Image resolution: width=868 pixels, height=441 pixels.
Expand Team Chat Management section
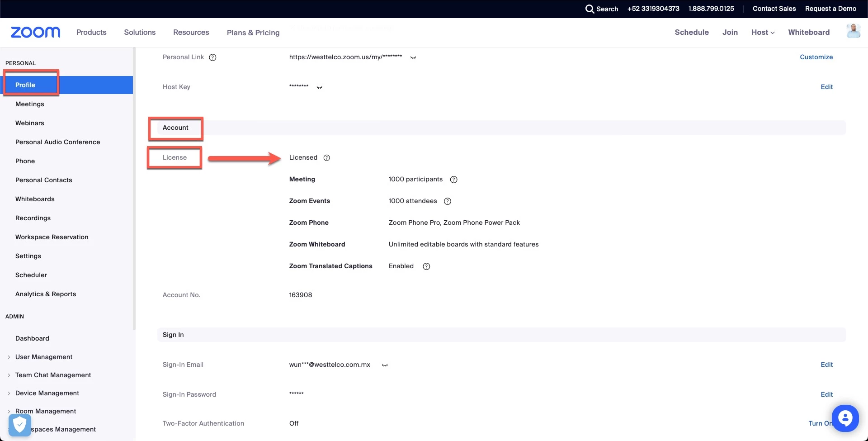(x=9, y=375)
